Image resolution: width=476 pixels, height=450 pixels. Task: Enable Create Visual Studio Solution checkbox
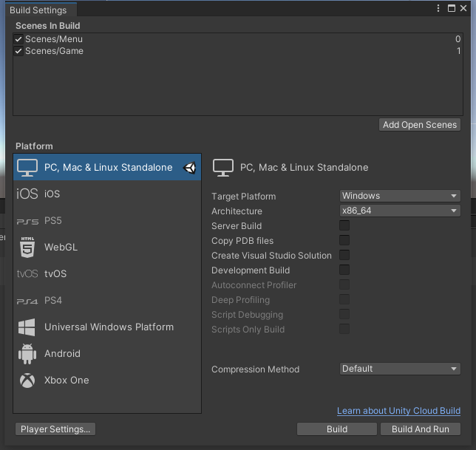click(x=344, y=255)
